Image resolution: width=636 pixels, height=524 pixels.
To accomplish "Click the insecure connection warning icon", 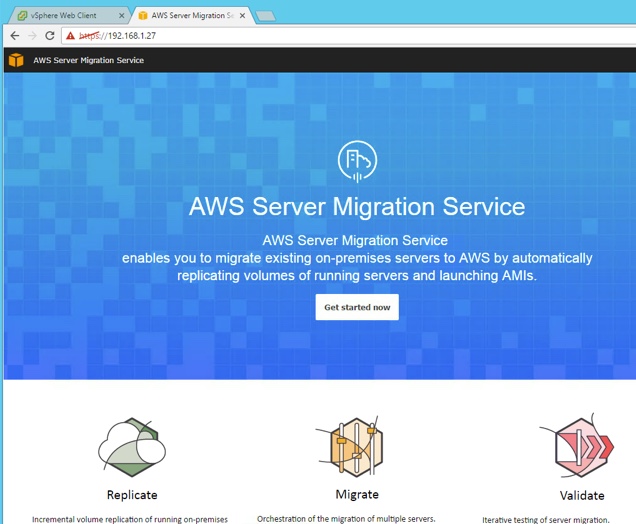I will click(x=71, y=36).
